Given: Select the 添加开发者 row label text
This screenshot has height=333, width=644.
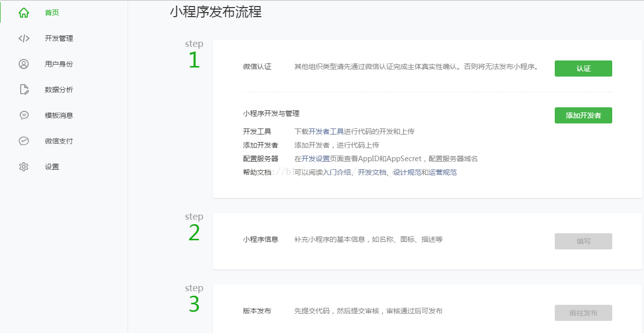Looking at the screenshot, I should [x=261, y=145].
